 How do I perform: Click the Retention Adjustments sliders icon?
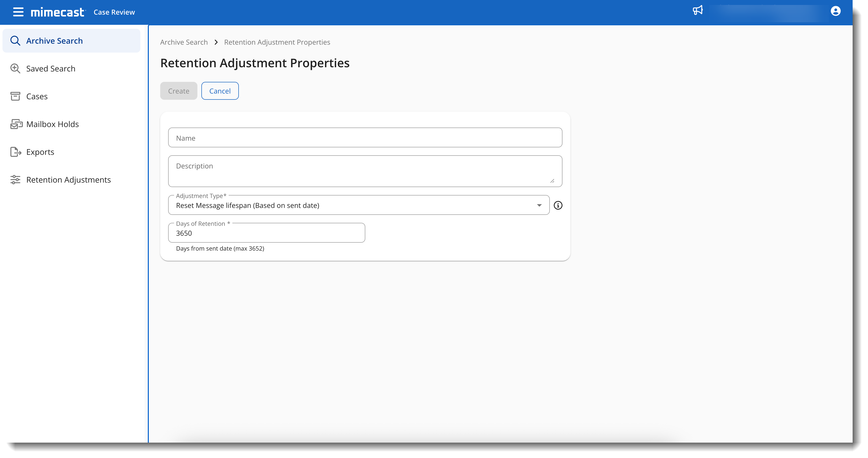pyautogui.click(x=15, y=180)
